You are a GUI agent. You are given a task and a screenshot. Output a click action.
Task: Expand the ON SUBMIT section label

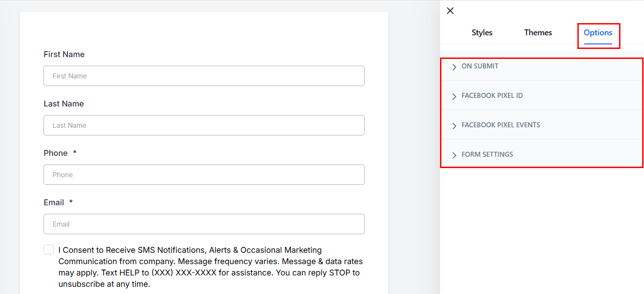pos(480,66)
